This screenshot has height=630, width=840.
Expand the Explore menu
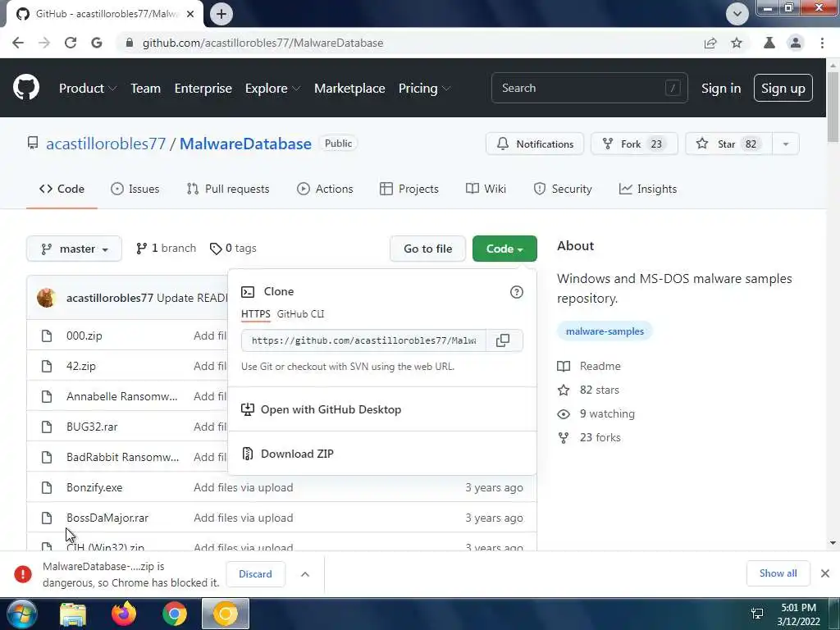(272, 89)
